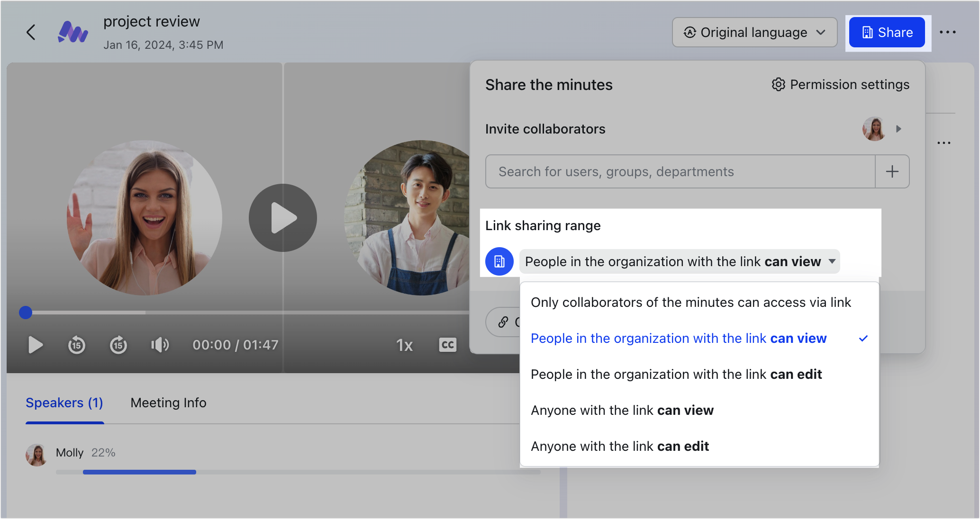Expand collaborators list arrow
The height and width of the screenshot is (519, 980).
coord(898,129)
